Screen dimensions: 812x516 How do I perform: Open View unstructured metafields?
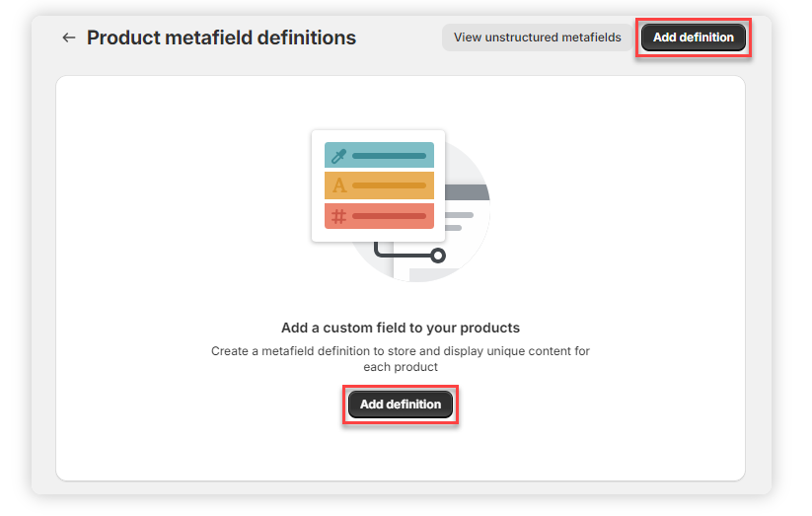tap(537, 37)
